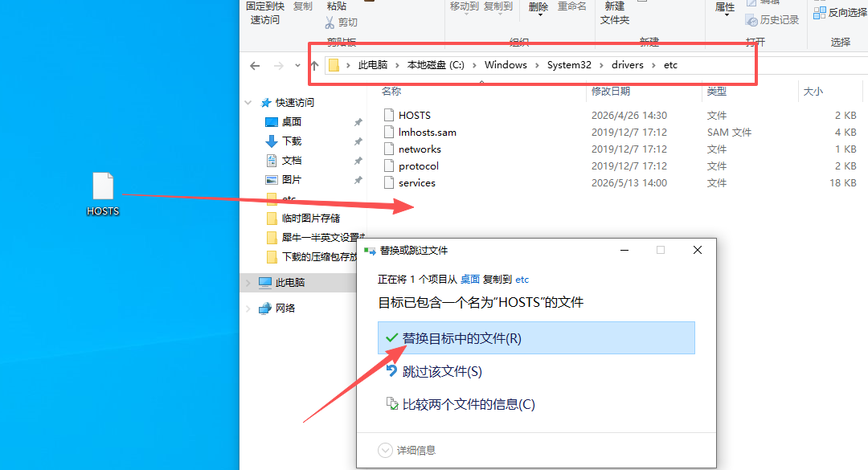Click 固定到快速访问 pin button
Image resolution: width=868 pixels, height=470 pixels.
(x=264, y=14)
